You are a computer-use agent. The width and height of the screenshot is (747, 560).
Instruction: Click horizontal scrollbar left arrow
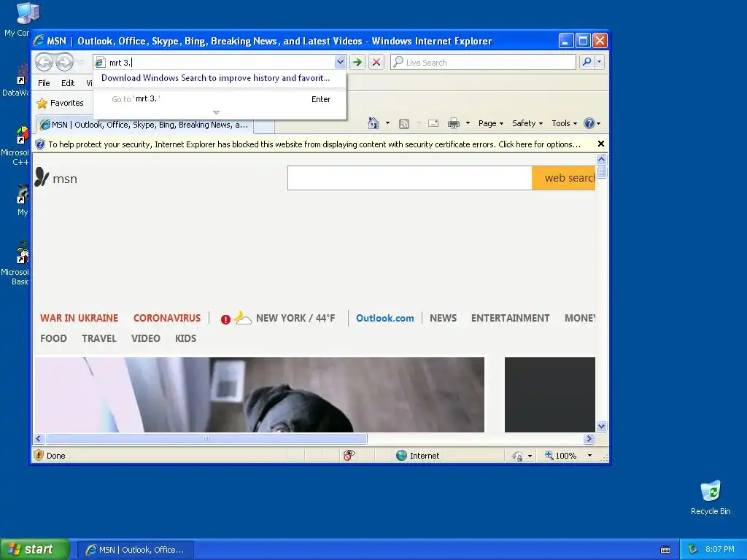tap(39, 438)
